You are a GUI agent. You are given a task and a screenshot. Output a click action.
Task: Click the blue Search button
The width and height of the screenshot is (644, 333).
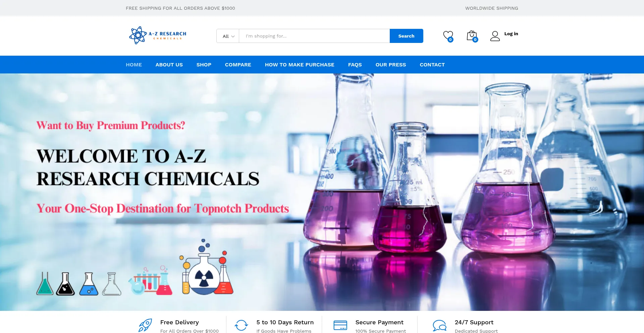(406, 36)
